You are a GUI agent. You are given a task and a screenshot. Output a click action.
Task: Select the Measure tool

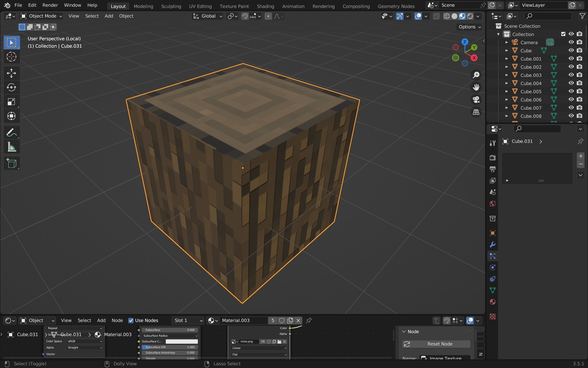[11, 147]
